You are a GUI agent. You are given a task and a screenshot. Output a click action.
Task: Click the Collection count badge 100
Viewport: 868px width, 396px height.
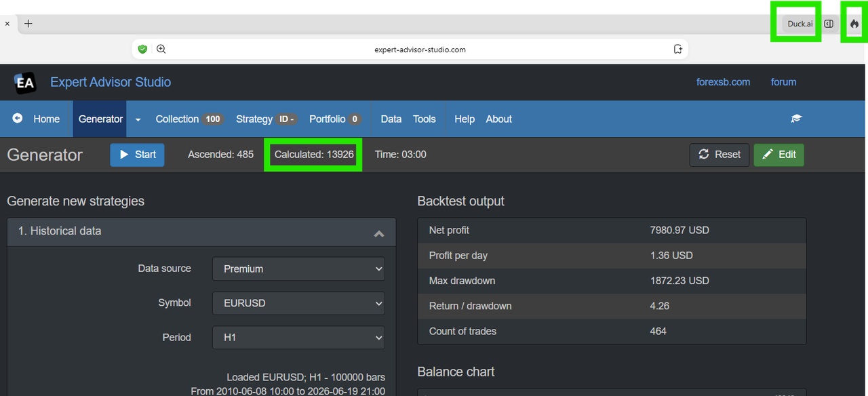tap(213, 119)
